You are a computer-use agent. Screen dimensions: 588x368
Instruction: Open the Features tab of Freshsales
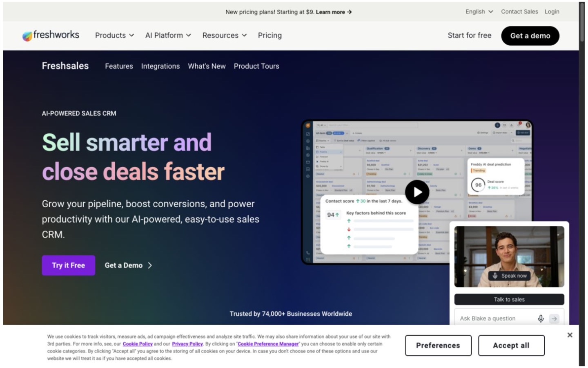click(x=119, y=66)
